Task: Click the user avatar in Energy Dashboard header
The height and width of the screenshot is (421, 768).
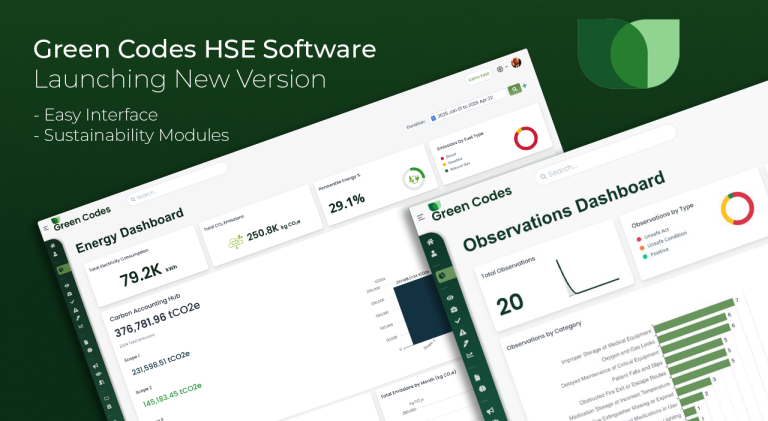Action: click(x=516, y=63)
